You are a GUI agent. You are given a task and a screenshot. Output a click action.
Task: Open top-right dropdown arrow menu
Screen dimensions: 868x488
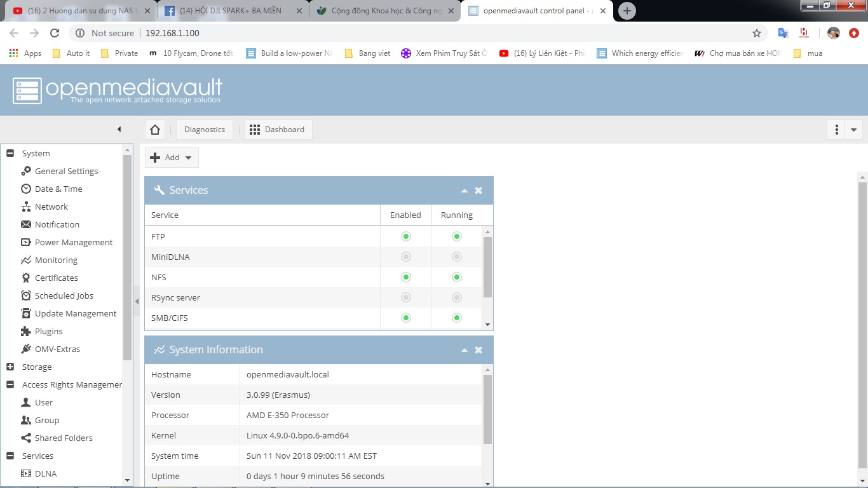click(x=853, y=130)
